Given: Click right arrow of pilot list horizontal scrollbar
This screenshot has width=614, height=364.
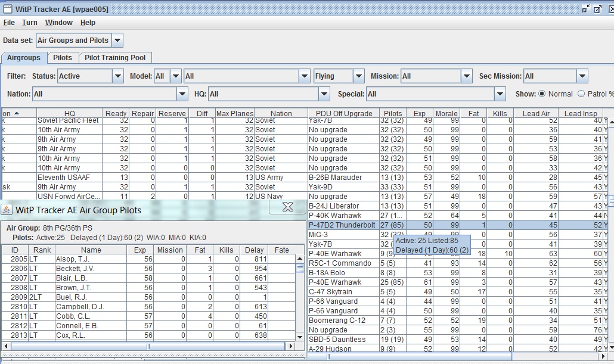Looking at the screenshot, I should 291,346.
